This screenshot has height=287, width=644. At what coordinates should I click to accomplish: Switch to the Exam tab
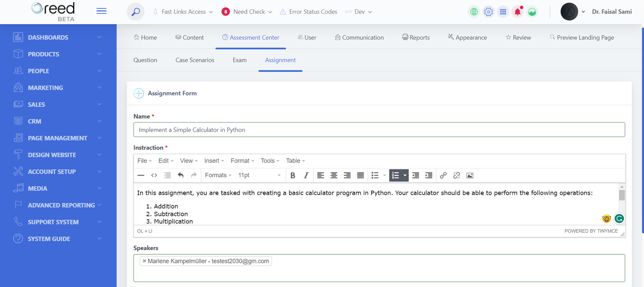point(239,60)
